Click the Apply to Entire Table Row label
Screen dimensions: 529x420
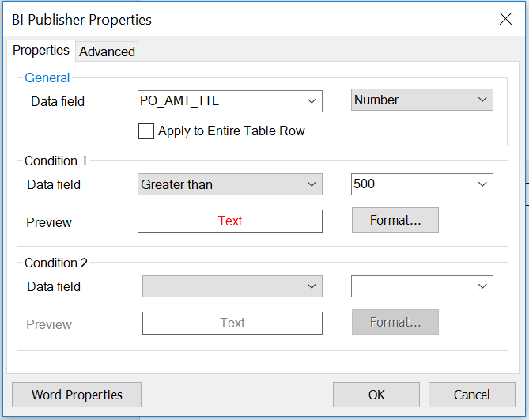(x=232, y=131)
